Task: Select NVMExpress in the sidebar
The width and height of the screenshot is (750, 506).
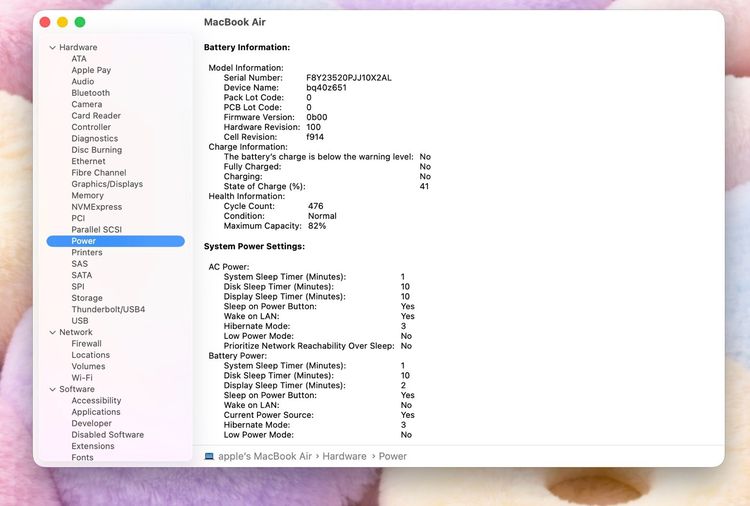Action: [97, 207]
